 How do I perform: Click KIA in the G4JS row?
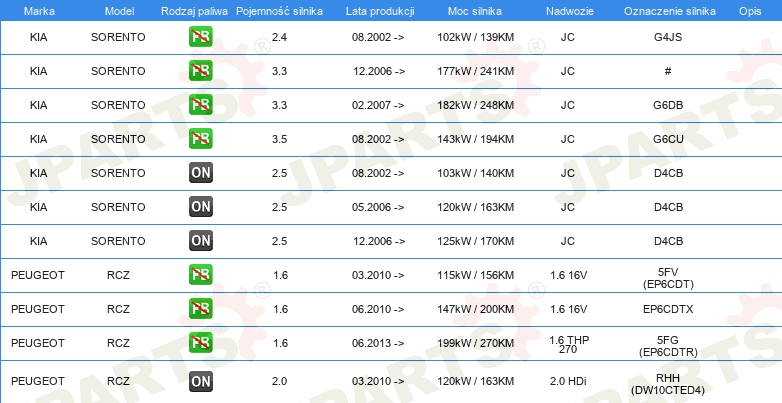tap(38, 37)
